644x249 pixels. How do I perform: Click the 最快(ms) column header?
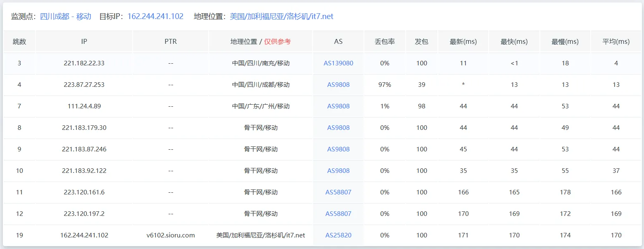514,41
